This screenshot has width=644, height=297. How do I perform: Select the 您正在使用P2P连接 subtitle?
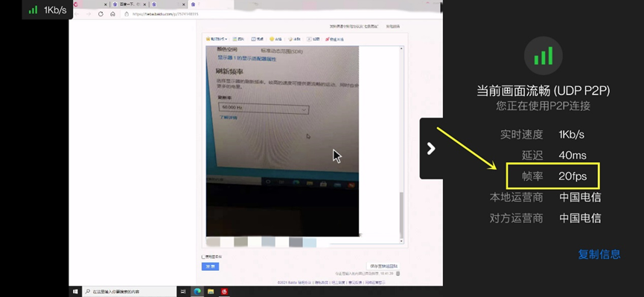[x=543, y=106]
